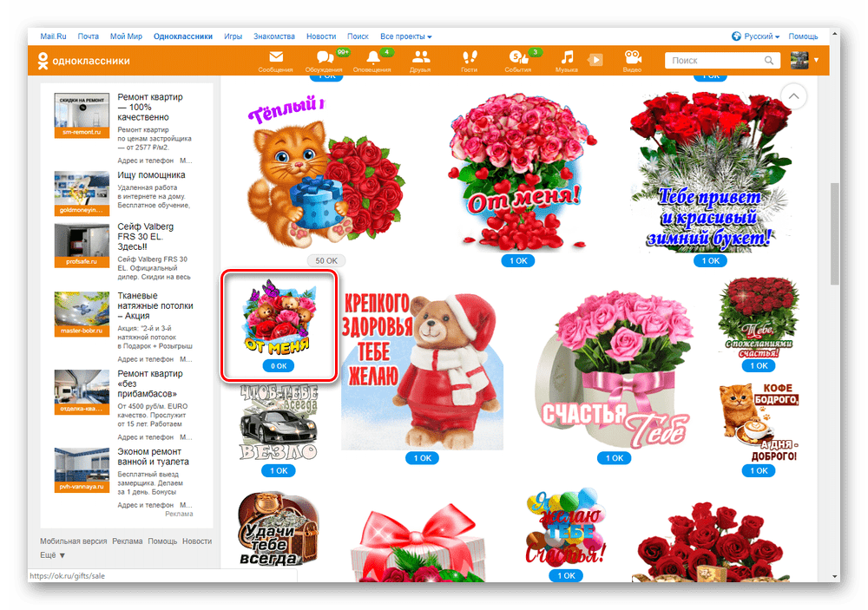Select the Тёплый kitten with gift box
Screen dimensions: 868x610
point(326,173)
